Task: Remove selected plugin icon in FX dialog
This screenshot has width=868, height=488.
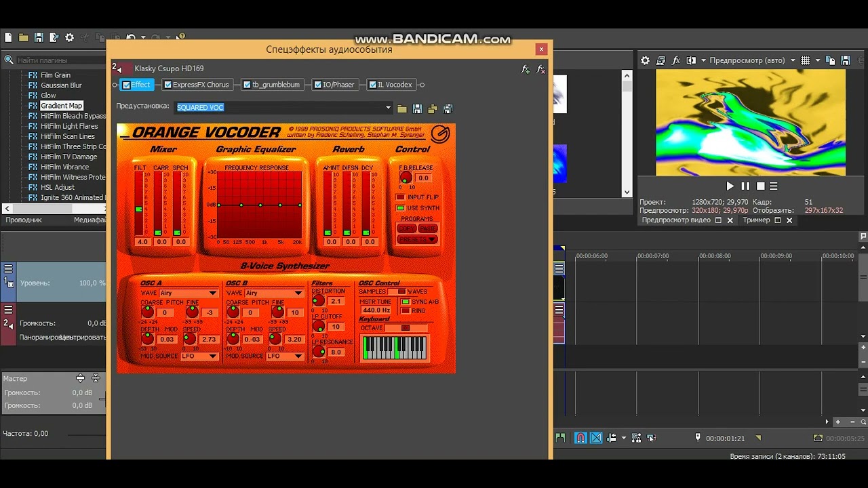Action: 540,69
